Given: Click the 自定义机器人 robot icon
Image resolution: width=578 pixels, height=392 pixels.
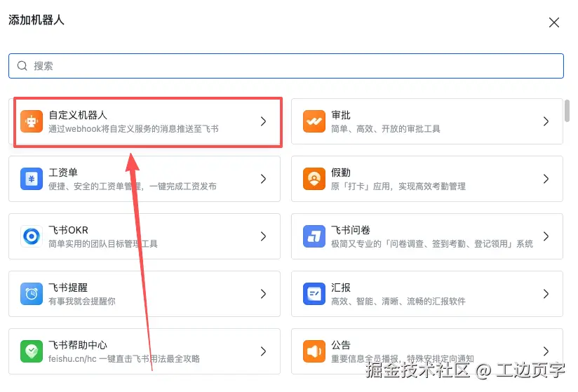Looking at the screenshot, I should tap(32, 121).
